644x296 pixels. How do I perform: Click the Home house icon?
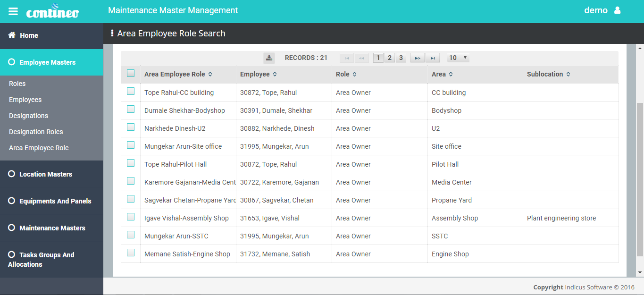[12, 35]
